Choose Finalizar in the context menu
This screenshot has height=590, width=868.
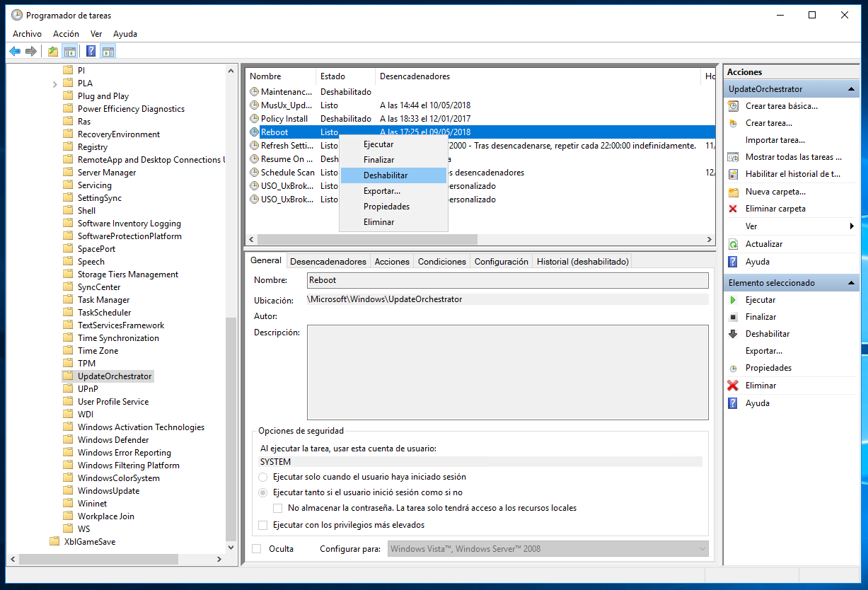point(393,160)
